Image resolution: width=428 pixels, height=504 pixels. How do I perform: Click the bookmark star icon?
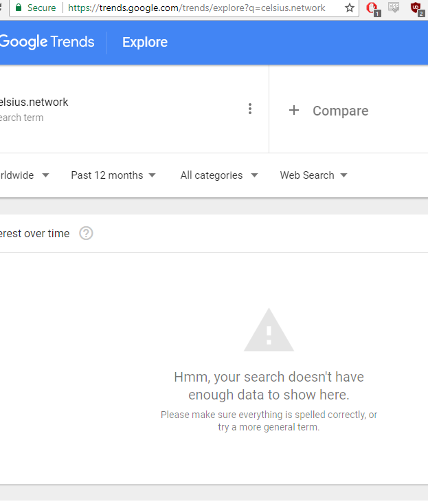[350, 8]
